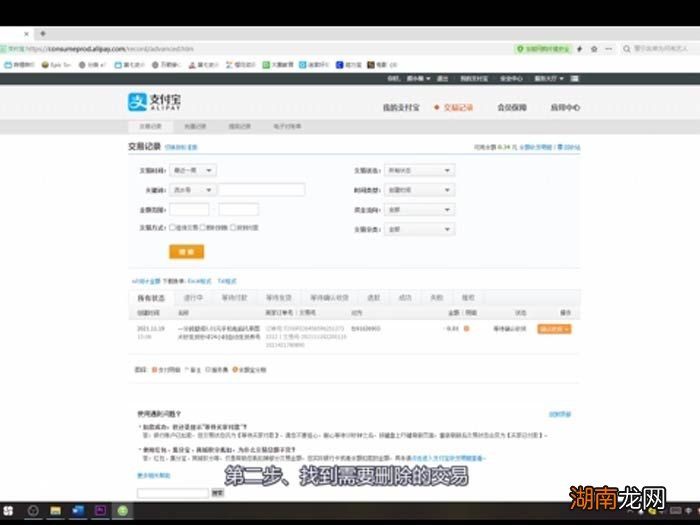Download bill in Excel format
This screenshot has height=525, width=700.
199,281
